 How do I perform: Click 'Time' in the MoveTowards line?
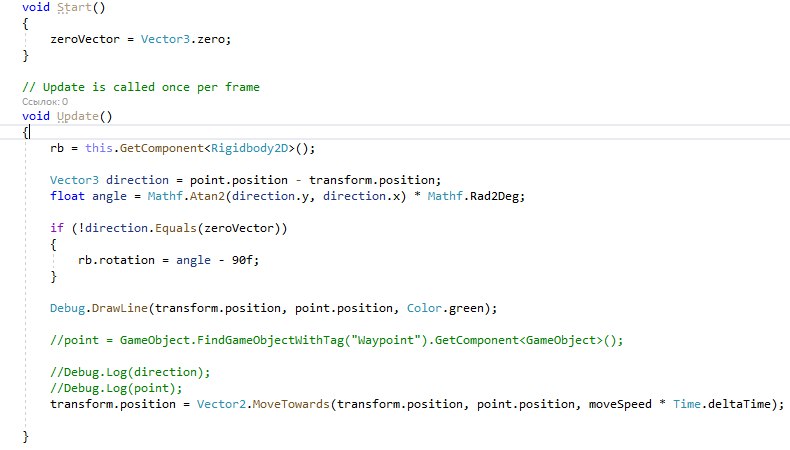[687, 404]
